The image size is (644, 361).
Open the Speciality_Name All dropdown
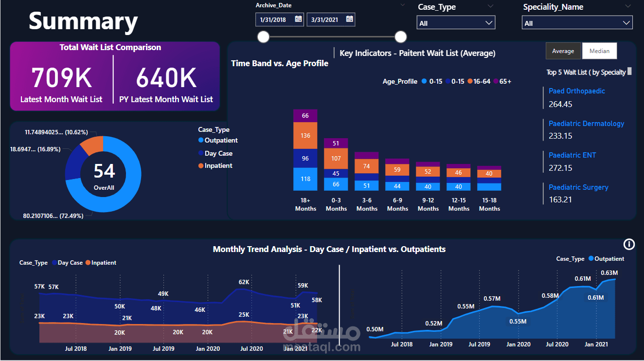click(x=577, y=23)
